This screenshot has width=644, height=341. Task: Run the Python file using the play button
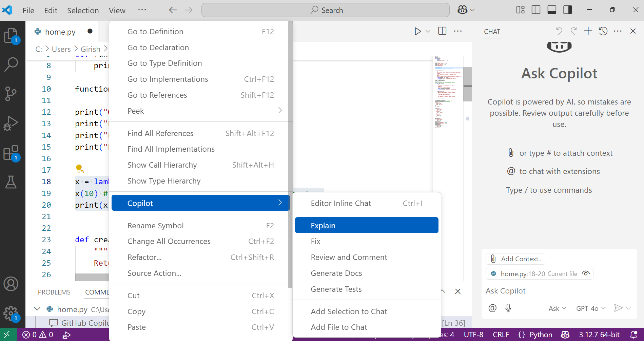point(417,31)
